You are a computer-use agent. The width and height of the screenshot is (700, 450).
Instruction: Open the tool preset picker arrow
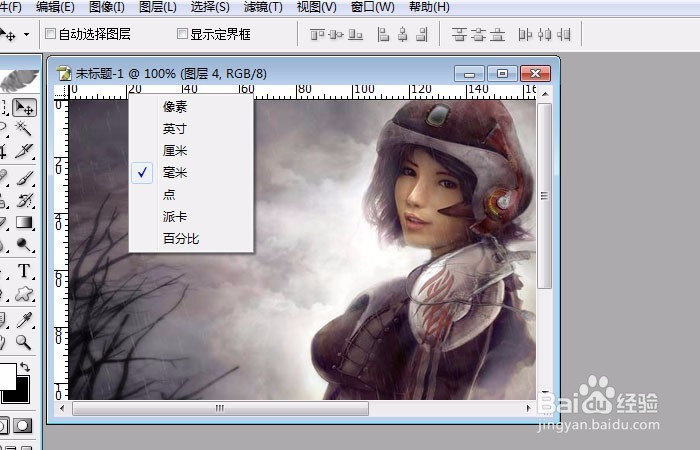(27, 34)
